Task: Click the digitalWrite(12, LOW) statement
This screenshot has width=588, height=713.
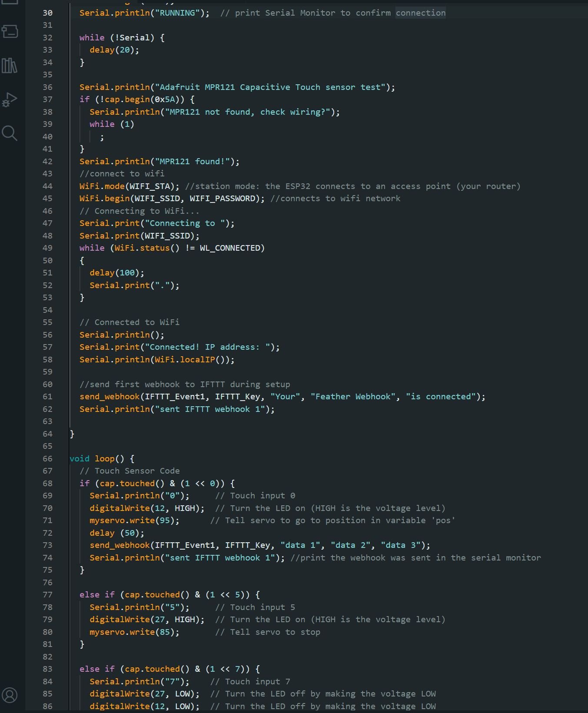Action: [x=144, y=706]
